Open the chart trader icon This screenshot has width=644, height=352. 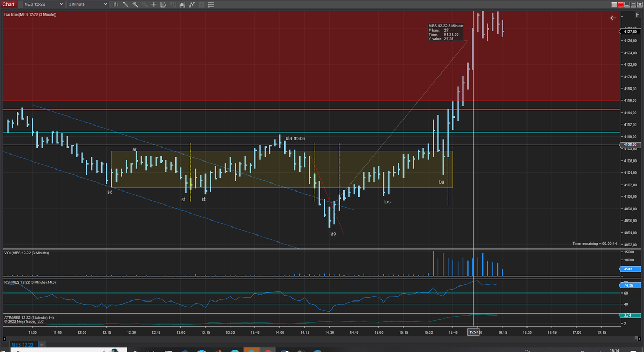(x=173, y=4)
